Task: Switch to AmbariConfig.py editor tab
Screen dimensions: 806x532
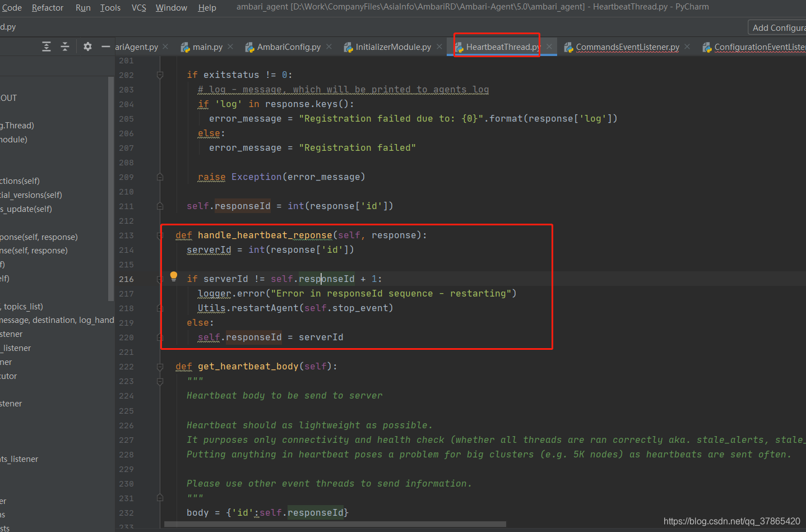Action: point(289,47)
